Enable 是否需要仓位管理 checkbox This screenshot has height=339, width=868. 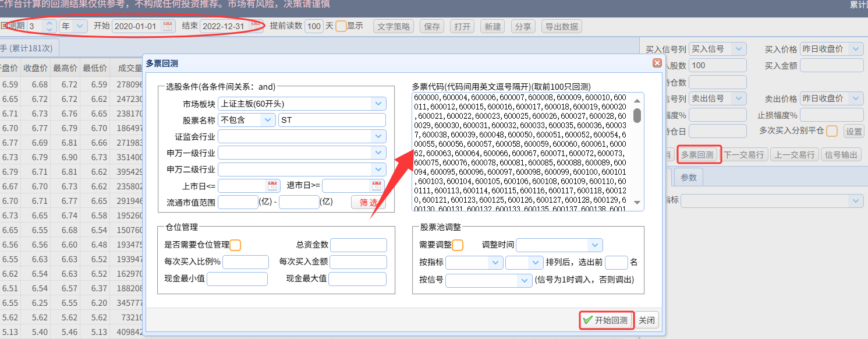click(235, 245)
